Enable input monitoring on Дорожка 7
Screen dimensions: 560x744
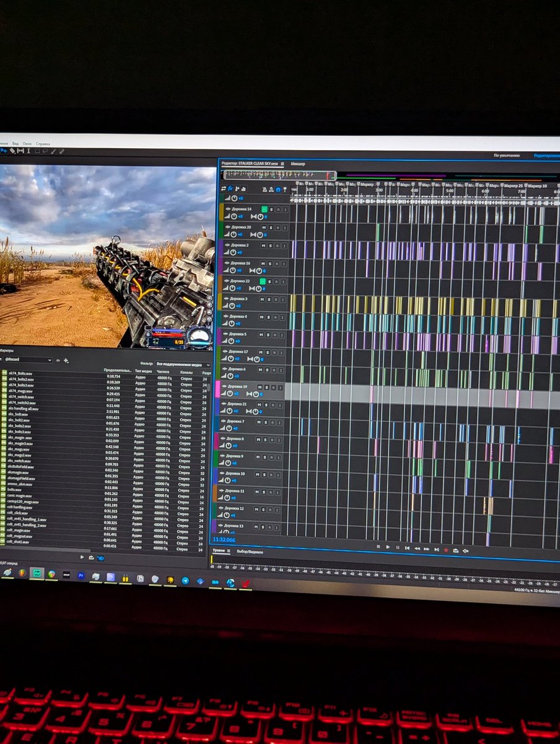click(279, 423)
